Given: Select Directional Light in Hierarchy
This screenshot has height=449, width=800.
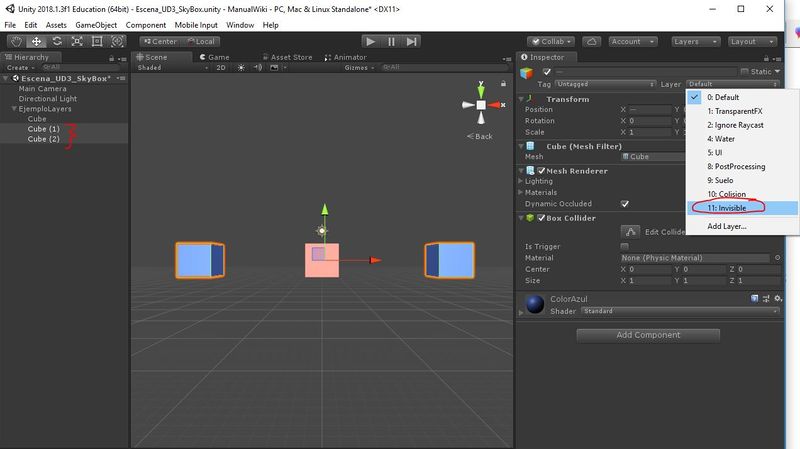Looking at the screenshot, I should [47, 98].
